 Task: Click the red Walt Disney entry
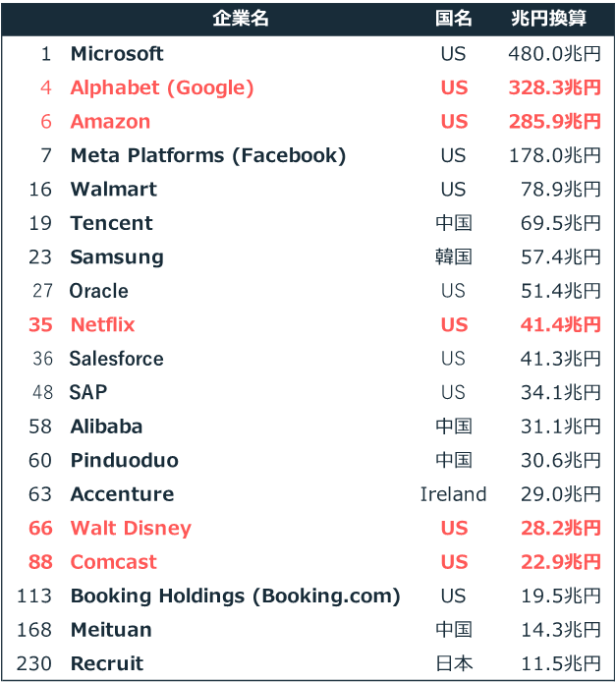pyautogui.click(x=131, y=529)
